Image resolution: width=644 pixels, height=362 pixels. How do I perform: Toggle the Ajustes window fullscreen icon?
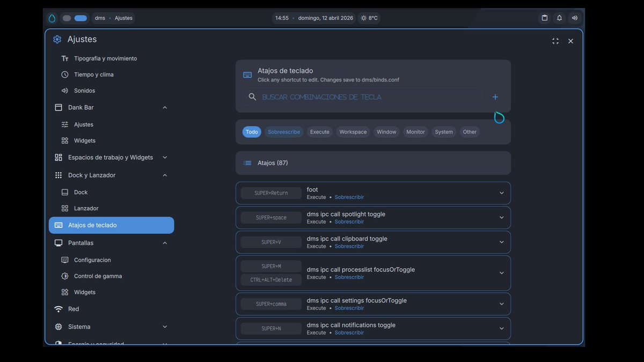pos(555,41)
